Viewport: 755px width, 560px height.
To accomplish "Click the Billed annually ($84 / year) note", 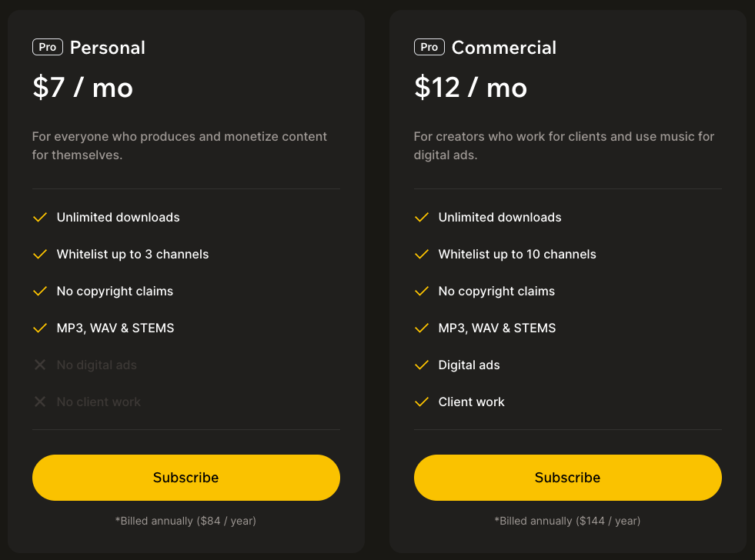I will [x=185, y=521].
